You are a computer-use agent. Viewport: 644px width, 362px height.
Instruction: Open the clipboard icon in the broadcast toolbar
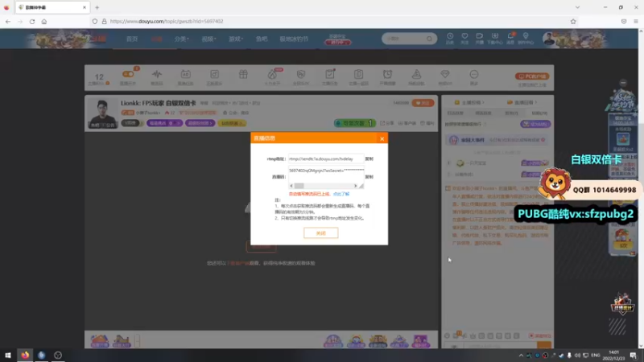pyautogui.click(x=358, y=74)
